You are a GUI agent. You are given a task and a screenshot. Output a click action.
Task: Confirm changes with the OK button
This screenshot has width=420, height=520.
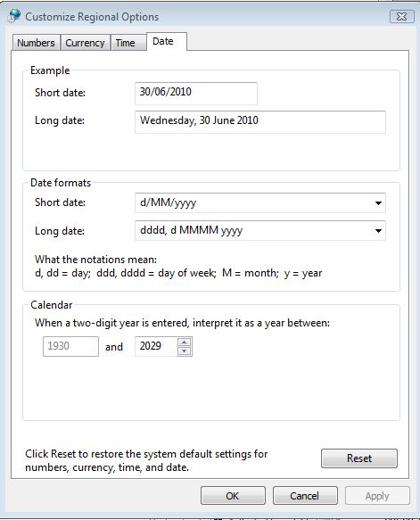point(233,495)
